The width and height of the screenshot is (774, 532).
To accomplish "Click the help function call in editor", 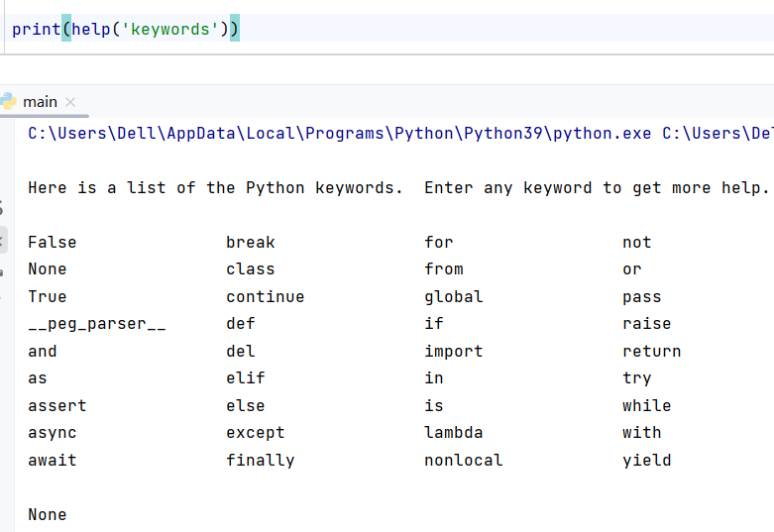I will tap(89, 29).
